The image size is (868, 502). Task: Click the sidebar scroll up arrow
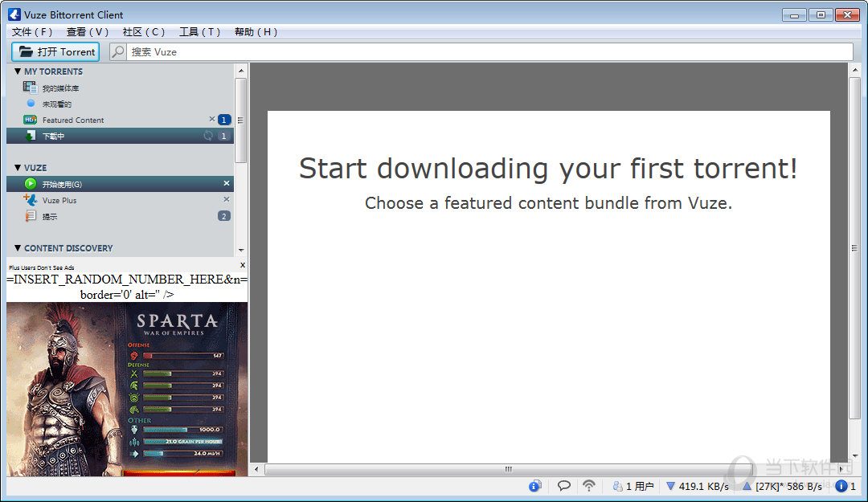tap(241, 71)
